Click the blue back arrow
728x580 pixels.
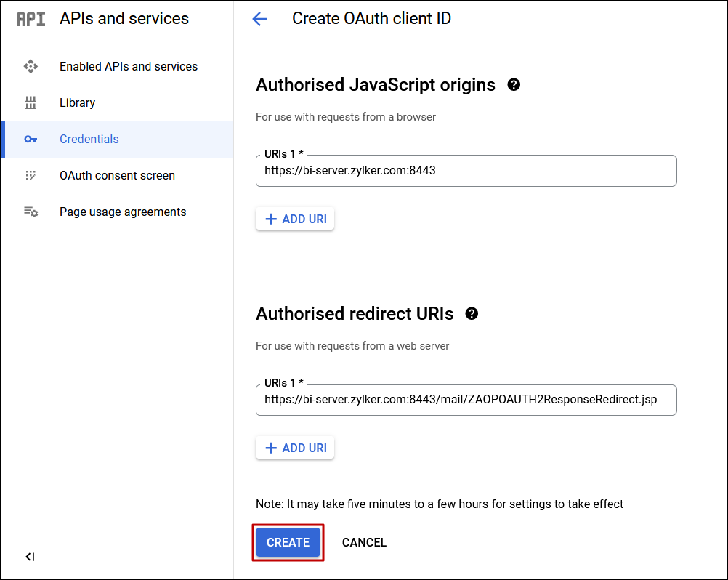tap(259, 18)
